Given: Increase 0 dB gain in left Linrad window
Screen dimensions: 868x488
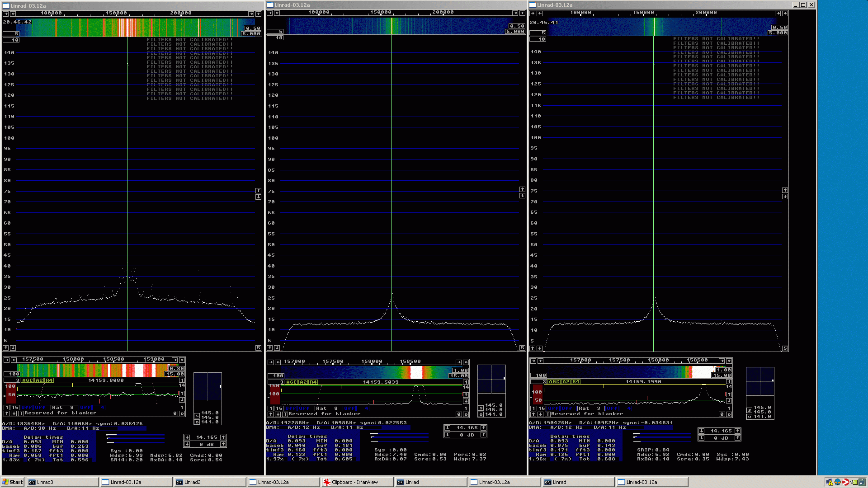Looking at the screenshot, I should coord(223,445).
